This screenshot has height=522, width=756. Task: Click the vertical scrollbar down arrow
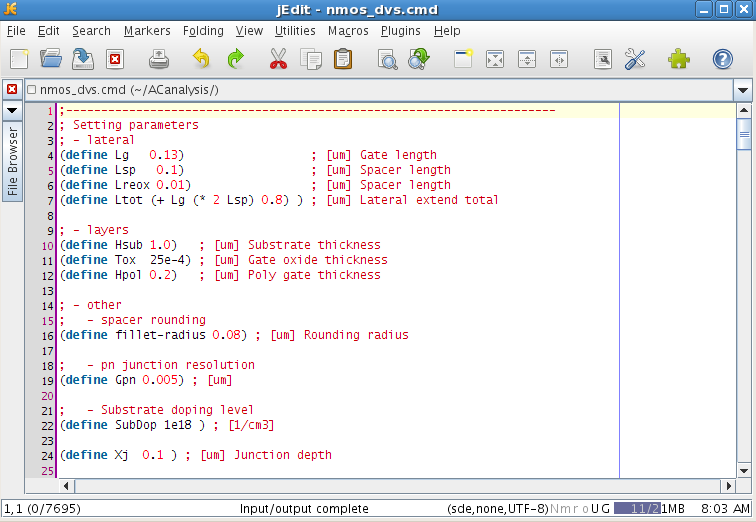coord(744,470)
